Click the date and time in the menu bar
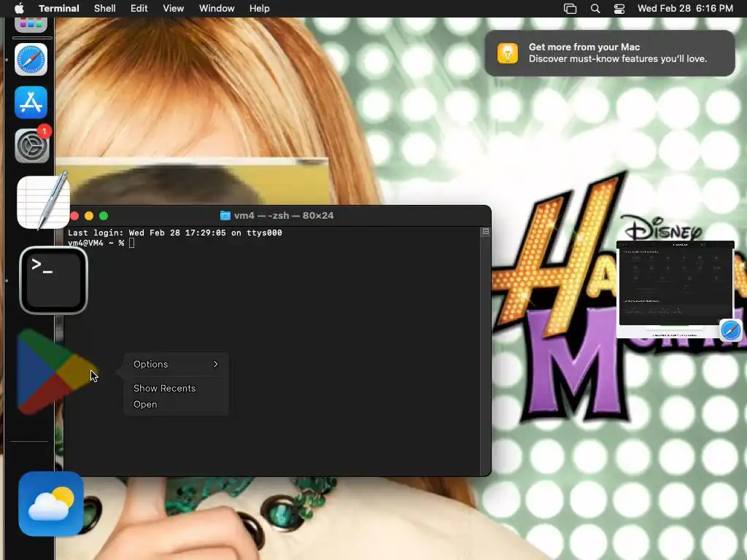 tap(685, 9)
